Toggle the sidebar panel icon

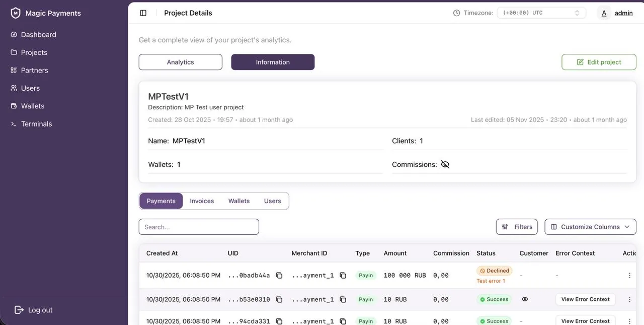[x=143, y=13]
